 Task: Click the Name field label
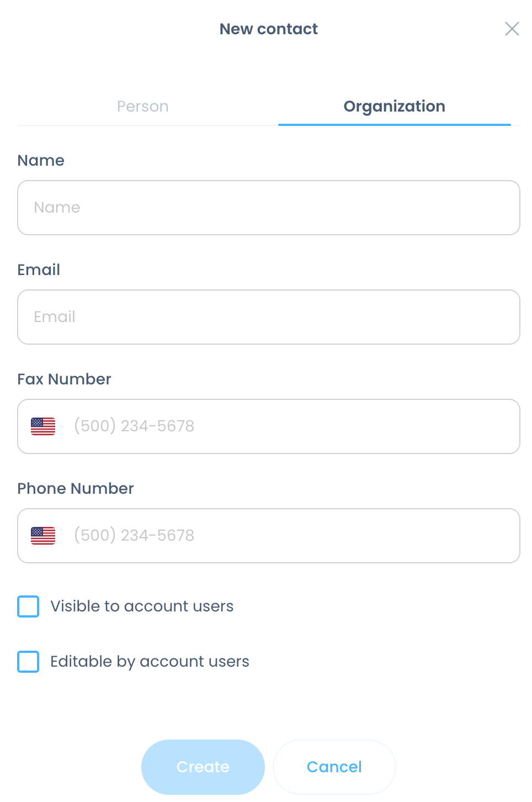(x=41, y=161)
